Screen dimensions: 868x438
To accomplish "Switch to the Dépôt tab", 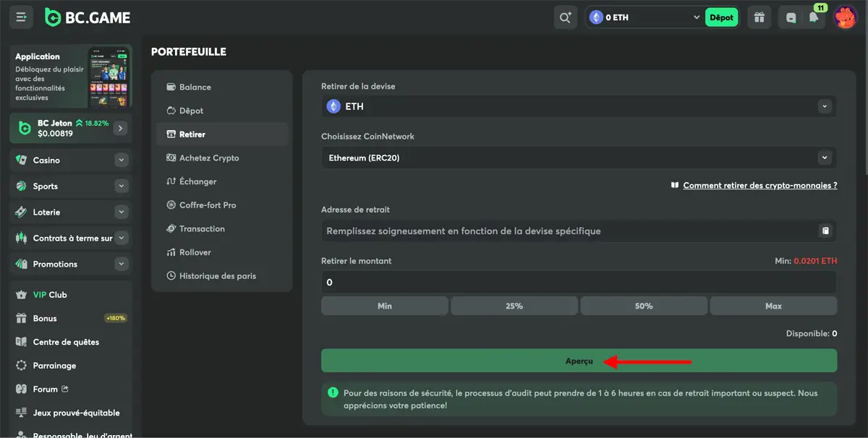I will (190, 110).
